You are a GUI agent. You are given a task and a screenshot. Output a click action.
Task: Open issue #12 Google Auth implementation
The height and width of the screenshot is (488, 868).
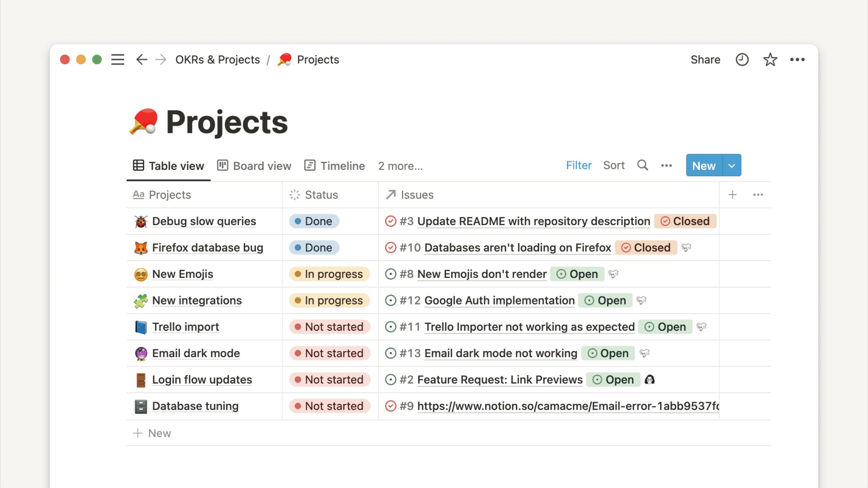pos(499,300)
